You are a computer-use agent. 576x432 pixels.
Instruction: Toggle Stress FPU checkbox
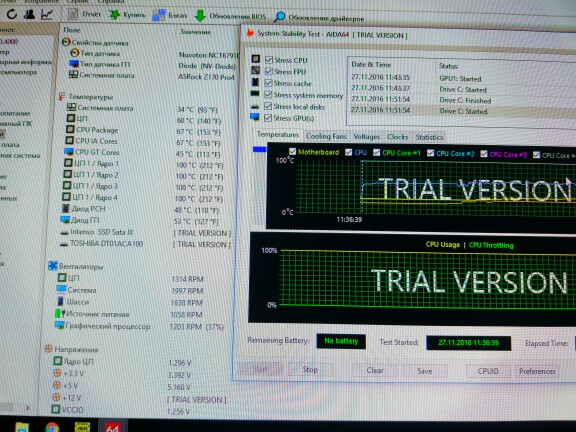point(269,71)
